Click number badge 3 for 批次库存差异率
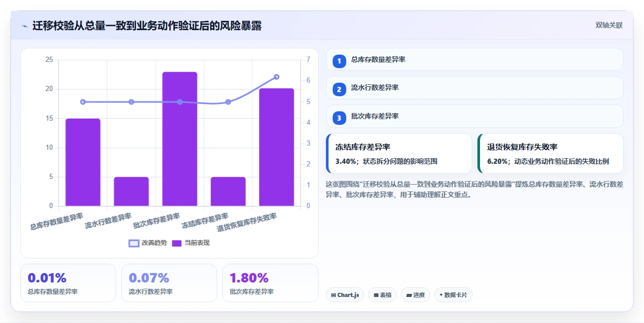Screen dimensions: 644x323 coord(339,118)
